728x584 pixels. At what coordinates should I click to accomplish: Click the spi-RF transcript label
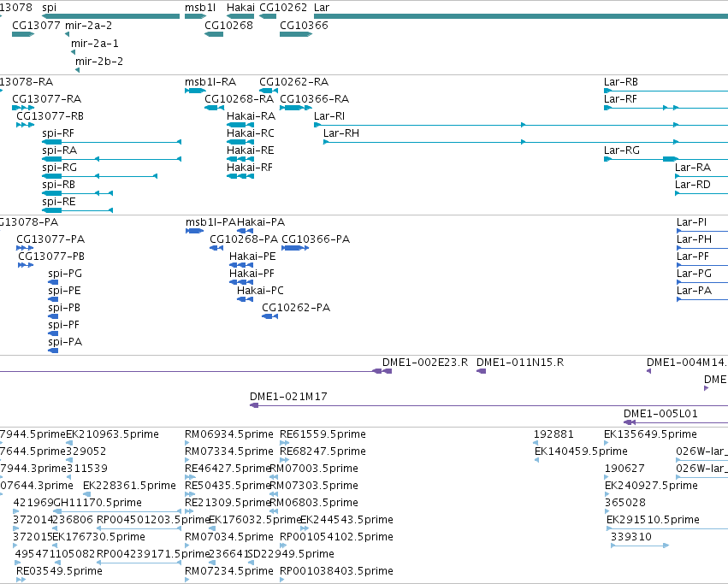coord(58,133)
